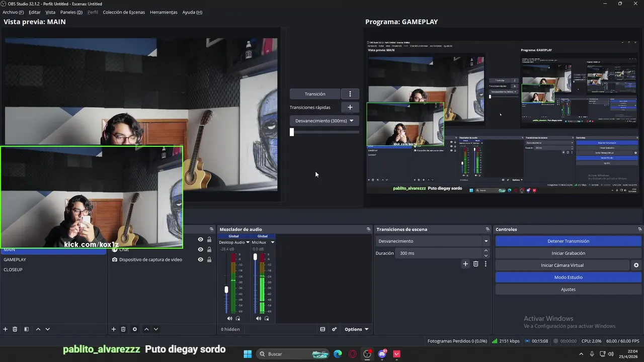Screen dimensions: 644x362
Task: Open Editar menu
Action: coord(35,12)
